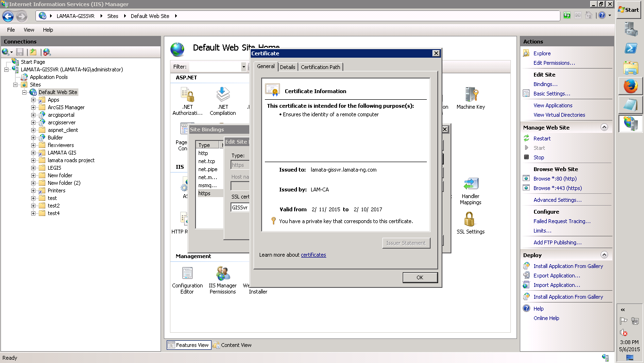Expand the LAMATA GIS tree node
This screenshot has width=644, height=363.
[34, 153]
